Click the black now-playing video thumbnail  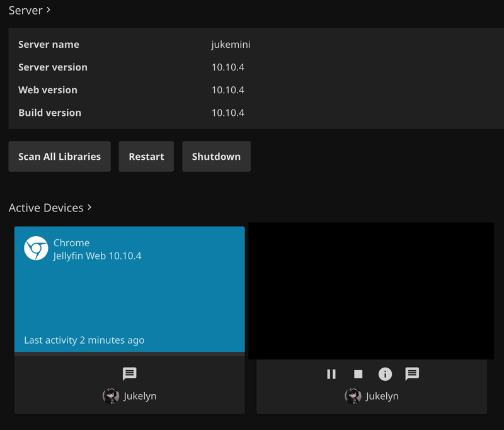click(x=371, y=291)
